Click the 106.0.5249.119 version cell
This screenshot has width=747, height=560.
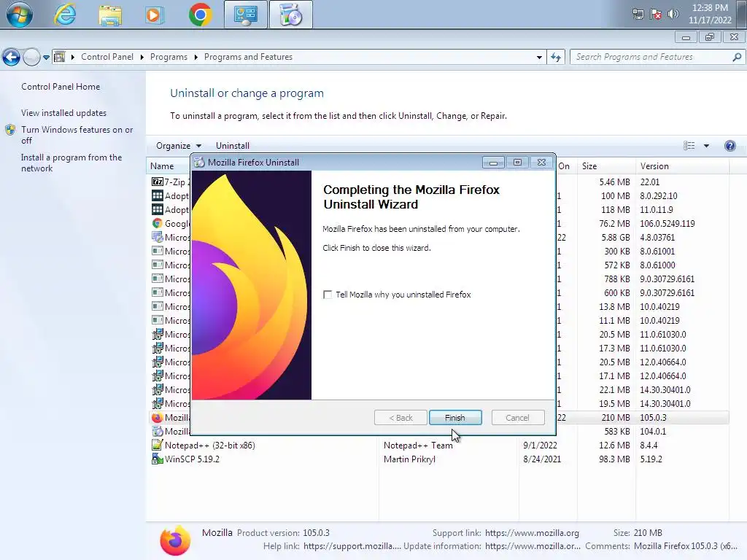coord(667,223)
